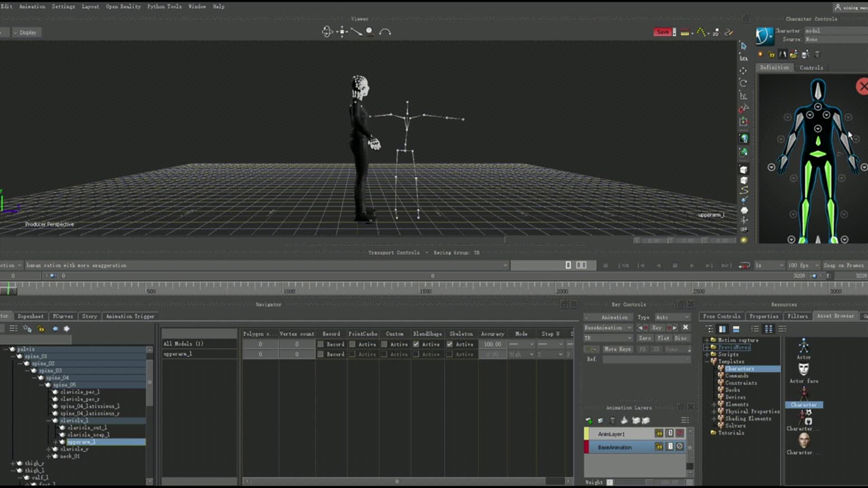Click the roll camera arc icon above viewer

pyautogui.click(x=385, y=32)
